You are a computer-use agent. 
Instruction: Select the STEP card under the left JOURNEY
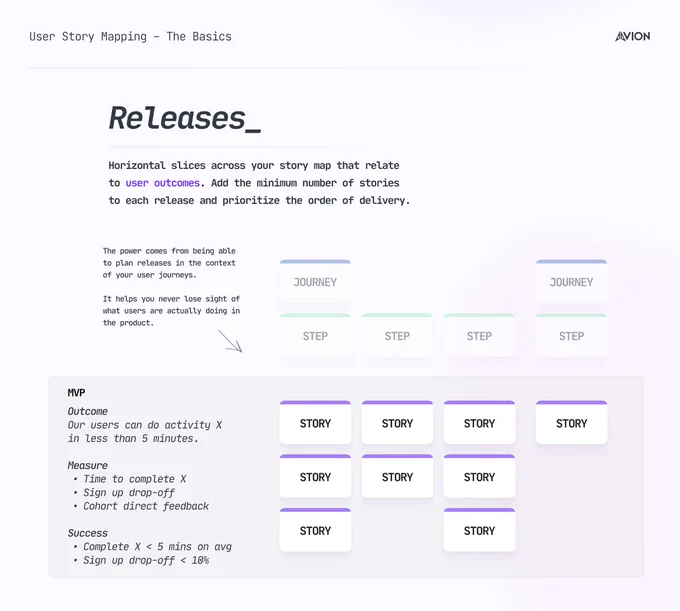coord(315,335)
